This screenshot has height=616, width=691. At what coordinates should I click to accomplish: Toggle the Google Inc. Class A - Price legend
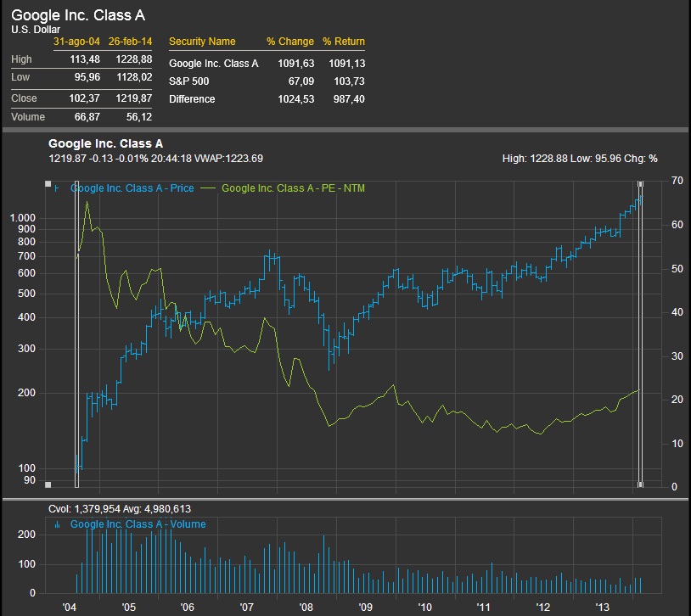132,188
